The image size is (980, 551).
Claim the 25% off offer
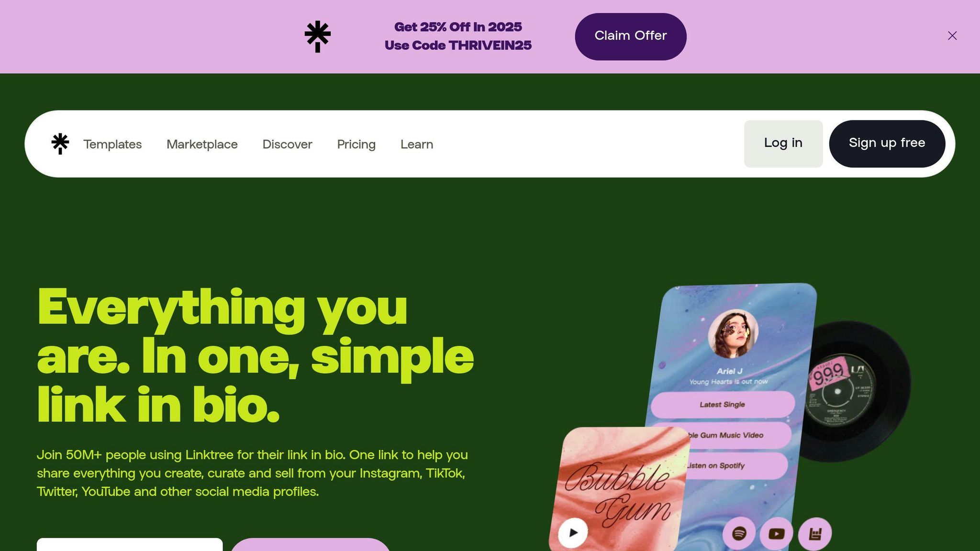[631, 36]
